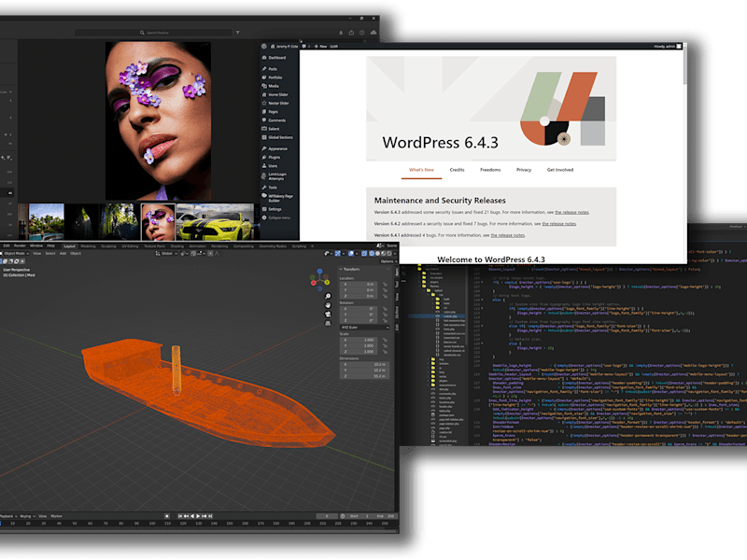This screenshot has width=747, height=560.
Task: Click Collapse menu in WordPress sidebar
Action: coord(275,217)
